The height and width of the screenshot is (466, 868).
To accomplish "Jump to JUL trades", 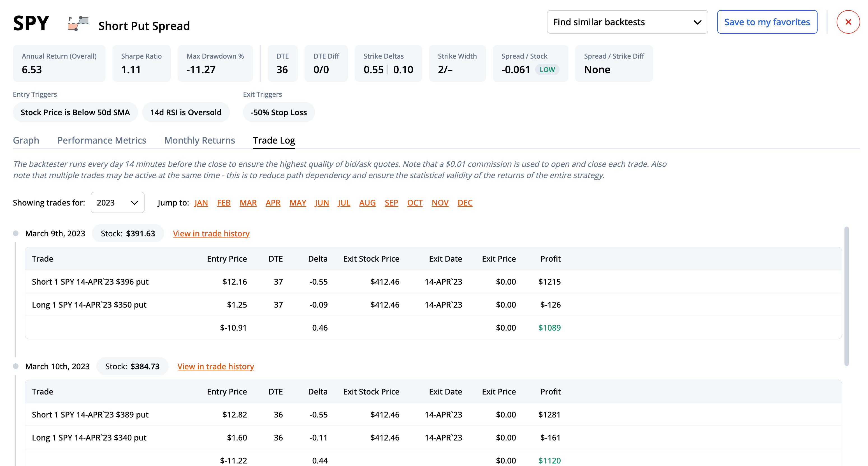I will pyautogui.click(x=344, y=203).
